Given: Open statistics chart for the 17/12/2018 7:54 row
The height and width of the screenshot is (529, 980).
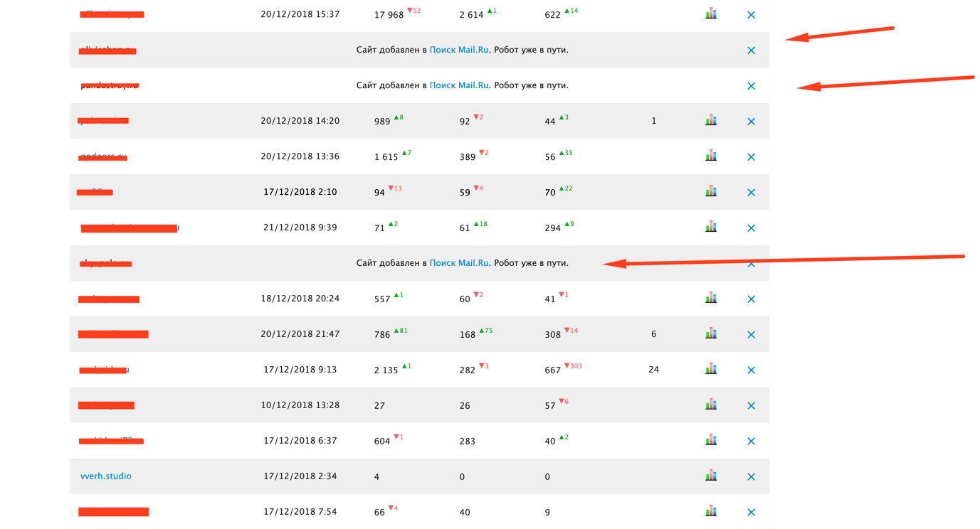Looking at the screenshot, I should pyautogui.click(x=711, y=511).
